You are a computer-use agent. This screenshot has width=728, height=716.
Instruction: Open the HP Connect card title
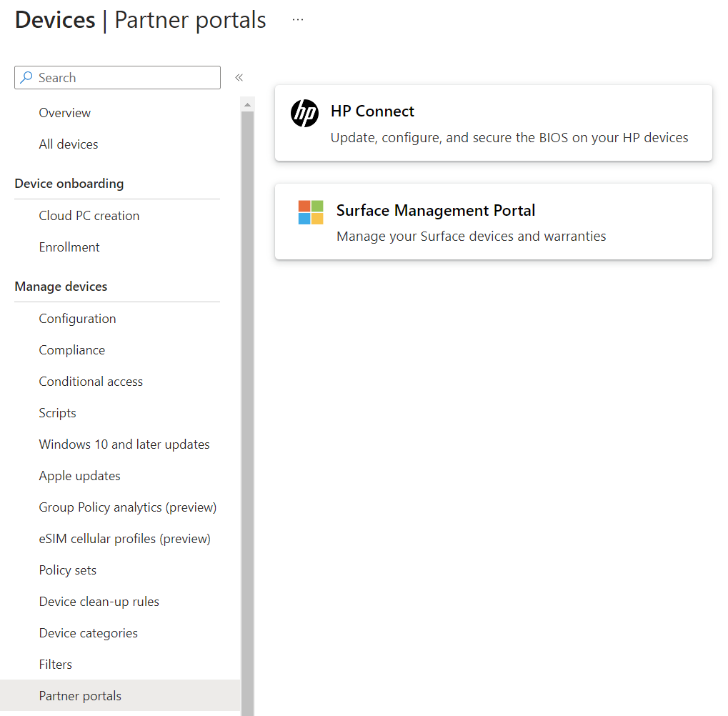pyautogui.click(x=372, y=111)
